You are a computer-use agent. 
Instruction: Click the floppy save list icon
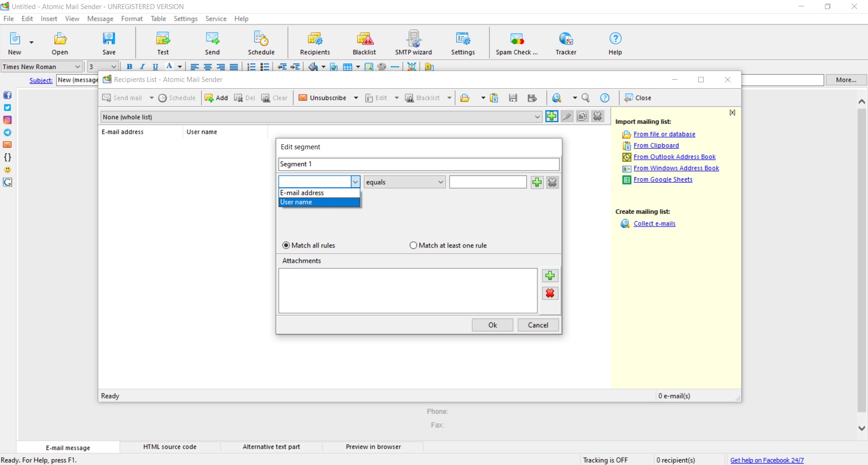(513, 98)
